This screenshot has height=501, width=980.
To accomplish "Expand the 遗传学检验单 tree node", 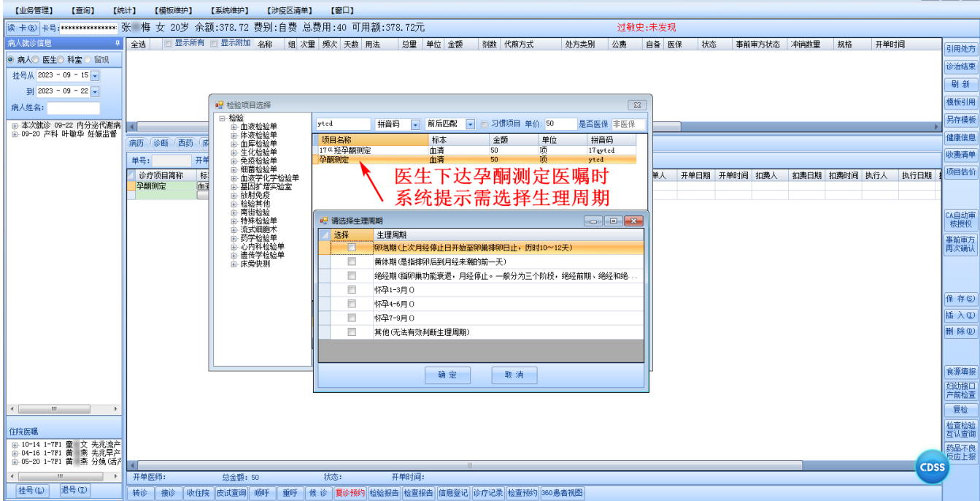I will click(234, 256).
